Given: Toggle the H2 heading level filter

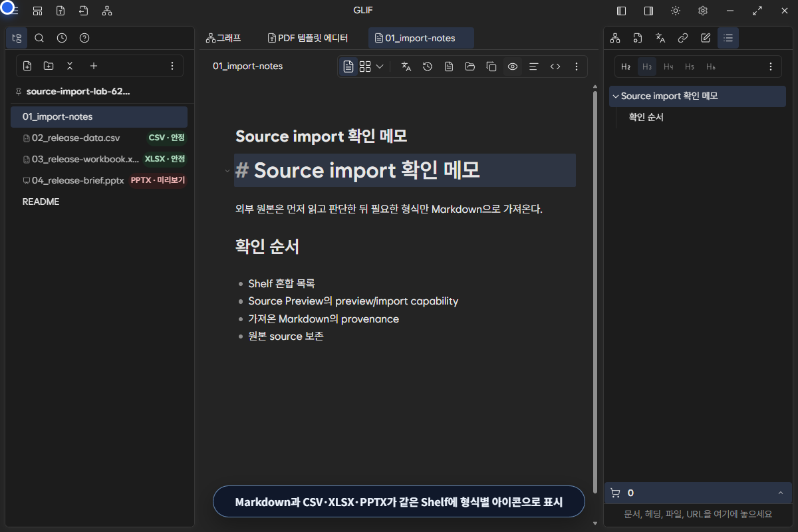Looking at the screenshot, I should [626, 66].
